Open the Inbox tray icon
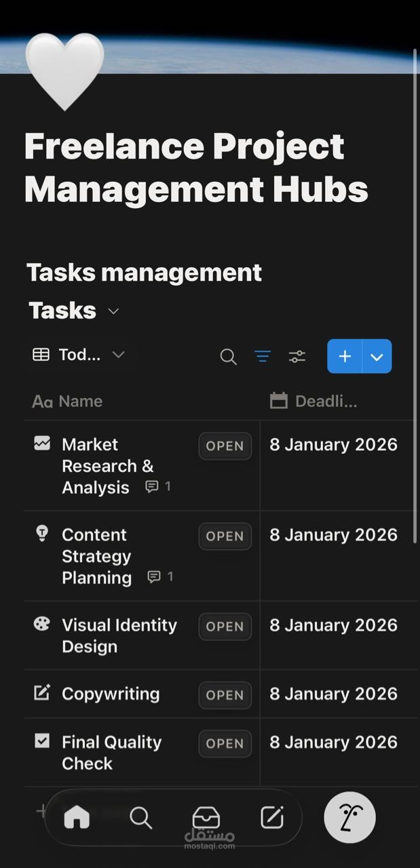The height and width of the screenshot is (868, 420). [206, 818]
